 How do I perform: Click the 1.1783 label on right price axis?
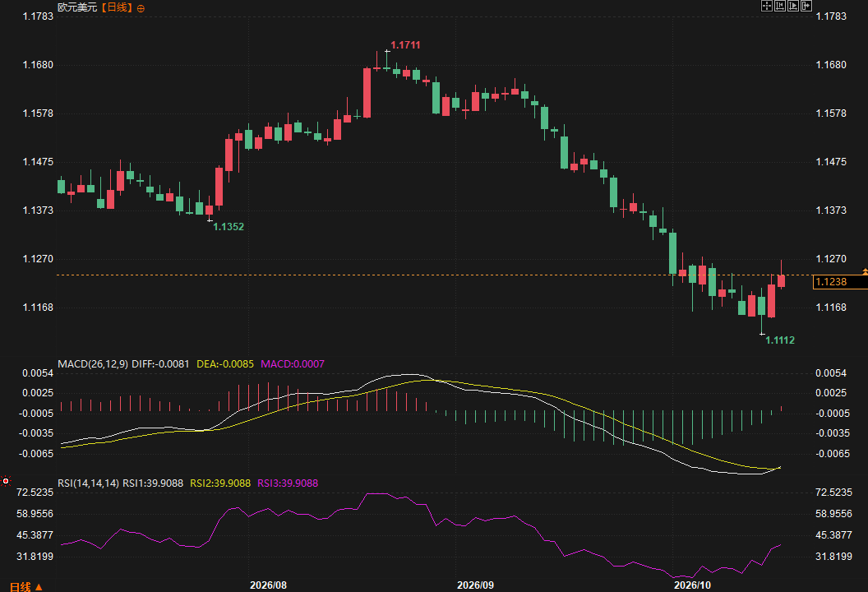[831, 16]
